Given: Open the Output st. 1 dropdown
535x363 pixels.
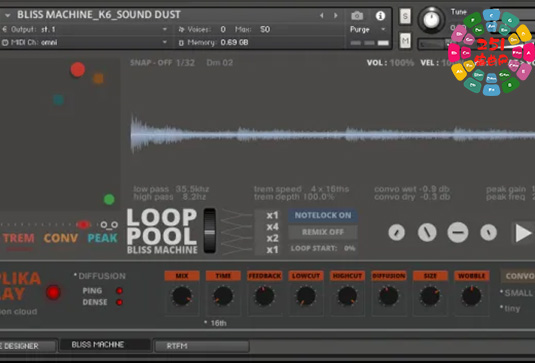Looking at the screenshot, I should tap(84, 29).
